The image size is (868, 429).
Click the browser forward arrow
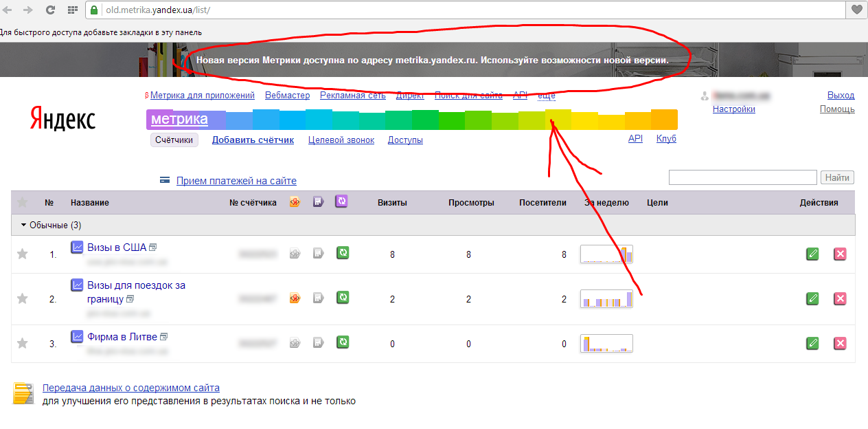point(28,10)
